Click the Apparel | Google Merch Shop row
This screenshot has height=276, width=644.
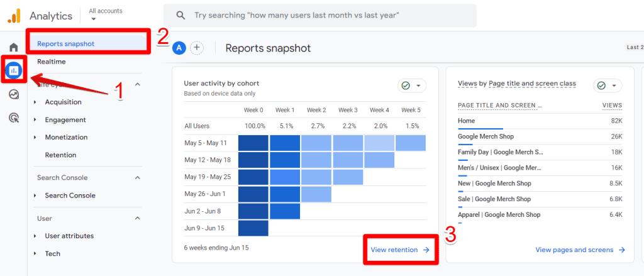540,214
